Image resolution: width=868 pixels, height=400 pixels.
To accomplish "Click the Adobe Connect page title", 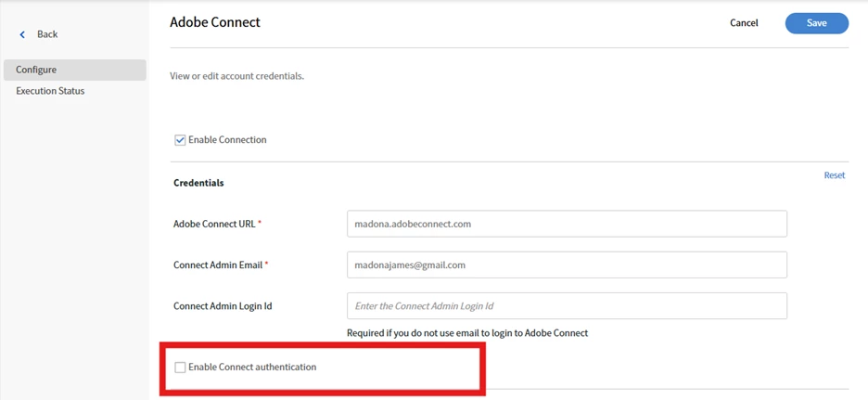I will (x=215, y=22).
